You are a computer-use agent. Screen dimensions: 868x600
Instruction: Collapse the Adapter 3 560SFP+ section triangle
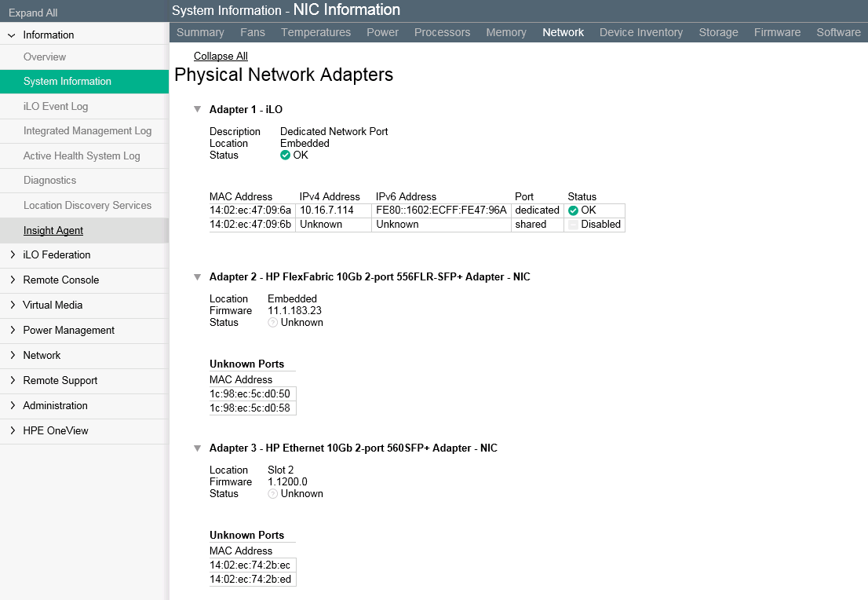[x=197, y=448]
